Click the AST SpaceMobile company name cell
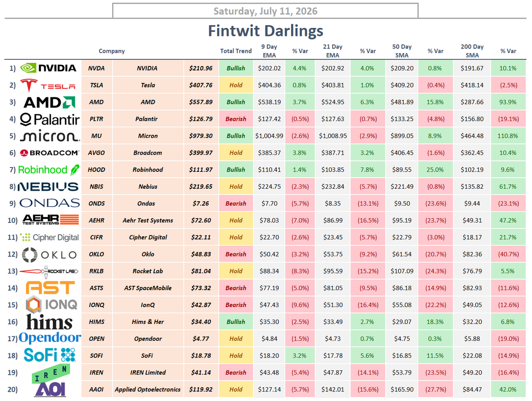Viewport: 532px width, 401px height. (148, 288)
